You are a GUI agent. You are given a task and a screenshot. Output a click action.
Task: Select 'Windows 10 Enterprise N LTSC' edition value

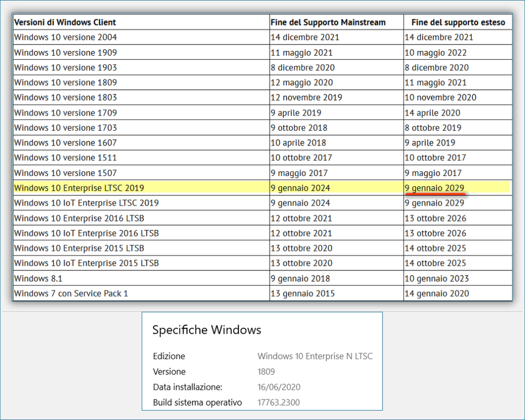tap(315, 356)
